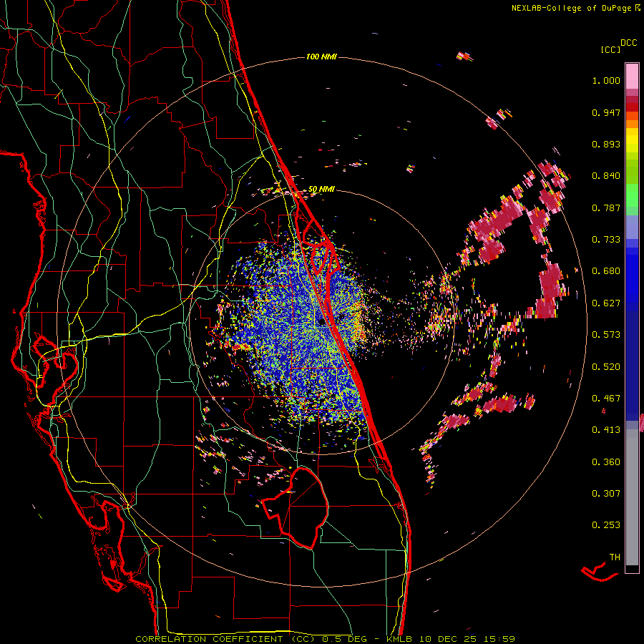Click the KMLB radar site dot at ring center
Screen dimensions: 644x644
(321, 323)
